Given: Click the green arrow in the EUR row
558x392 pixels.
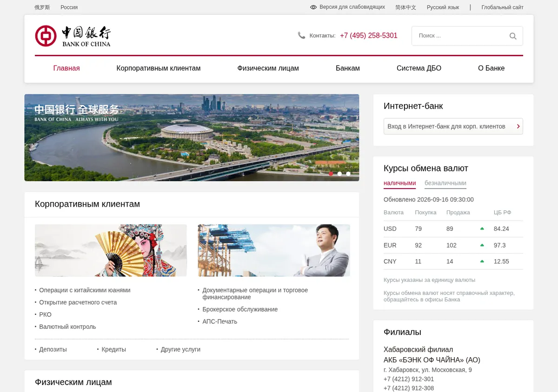Looking at the screenshot, I should [482, 245].
